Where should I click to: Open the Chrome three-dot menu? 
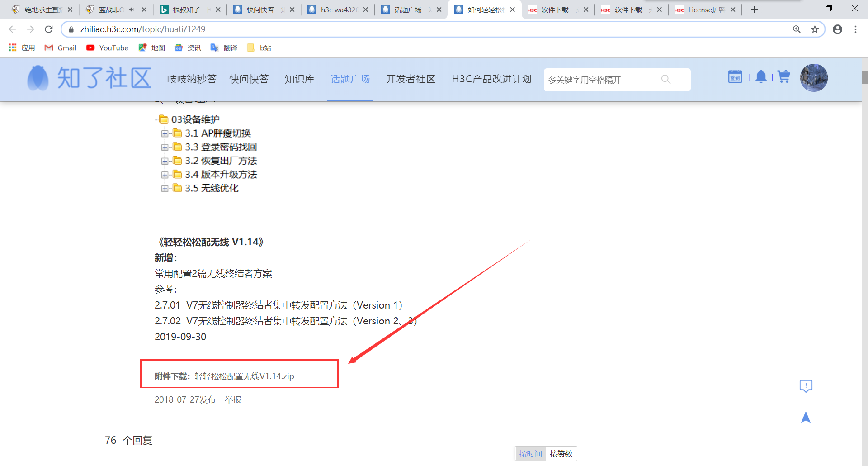click(x=855, y=29)
